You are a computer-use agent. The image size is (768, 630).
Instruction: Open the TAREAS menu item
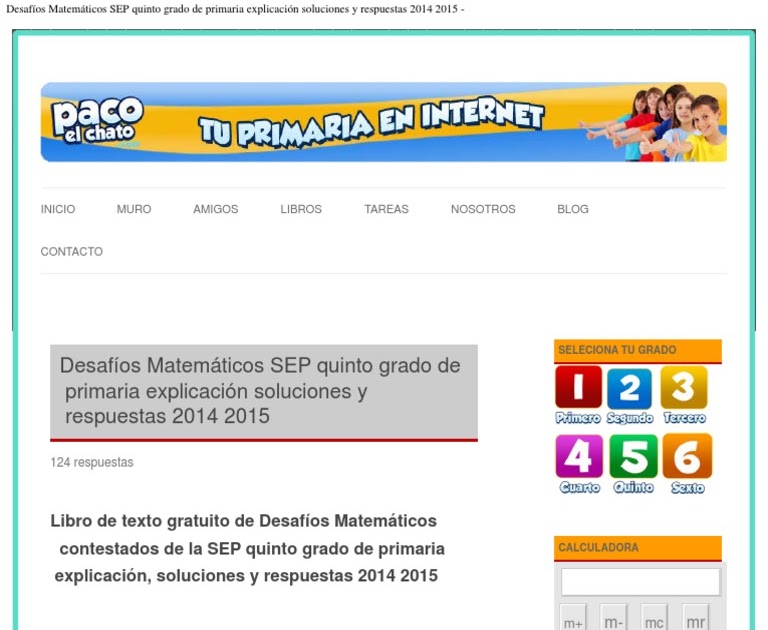coord(386,209)
